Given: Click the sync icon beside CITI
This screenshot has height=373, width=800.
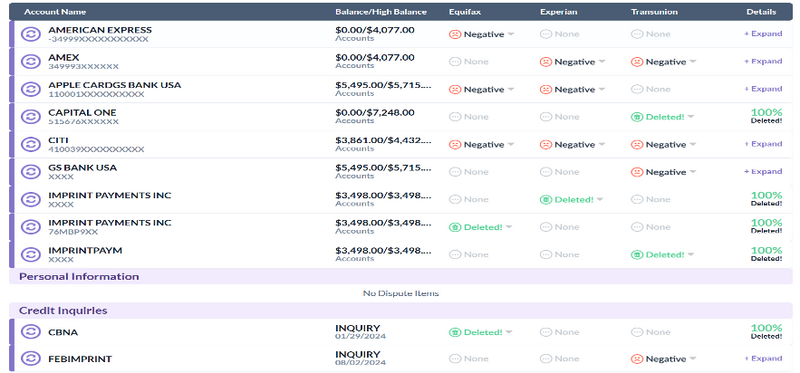Looking at the screenshot, I should click(31, 144).
